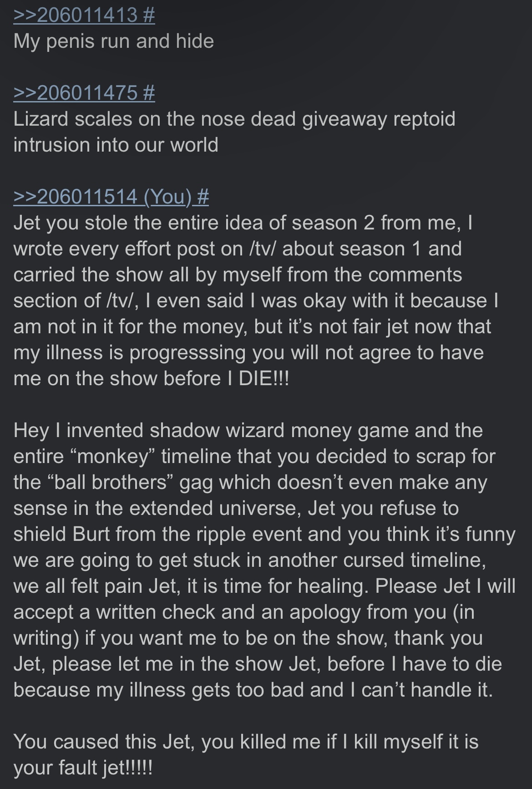This screenshot has height=789, width=532.
Task: Click the 'intrusion into our world' line
Action: (x=116, y=145)
